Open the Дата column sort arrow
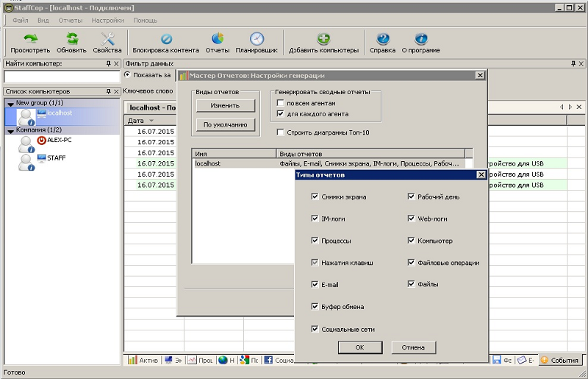The image size is (588, 379). pos(151,121)
